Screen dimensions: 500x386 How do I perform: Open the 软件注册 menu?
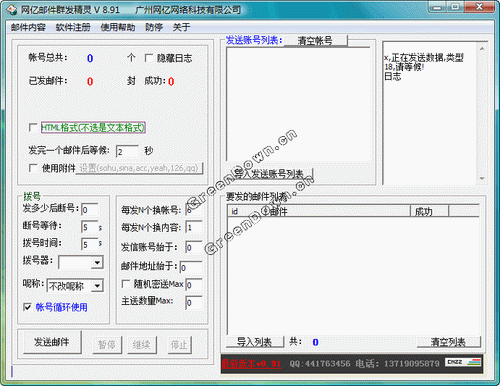tap(73, 27)
